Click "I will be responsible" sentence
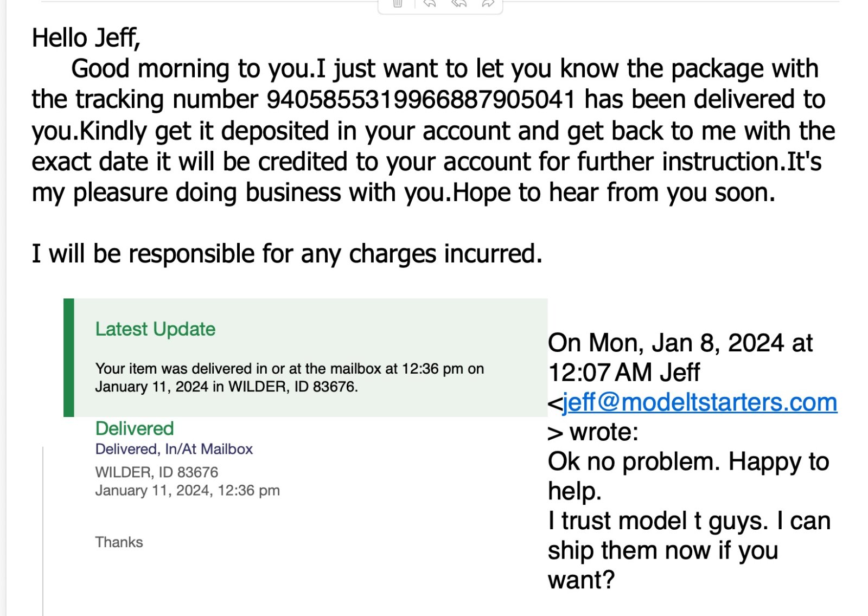The height and width of the screenshot is (616, 868). tap(287, 254)
